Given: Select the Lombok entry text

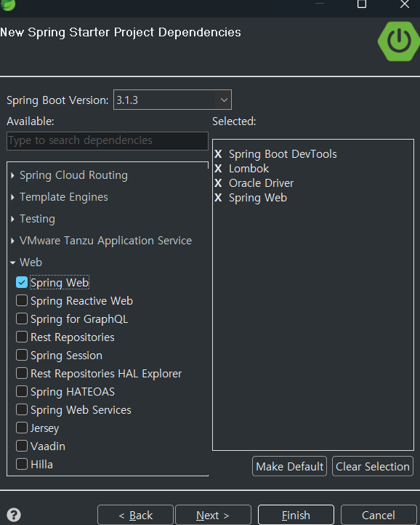Looking at the screenshot, I should pos(249,169).
